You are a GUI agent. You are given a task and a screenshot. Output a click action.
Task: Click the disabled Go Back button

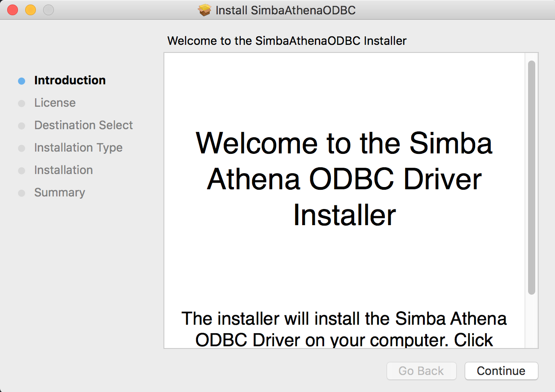click(x=421, y=371)
